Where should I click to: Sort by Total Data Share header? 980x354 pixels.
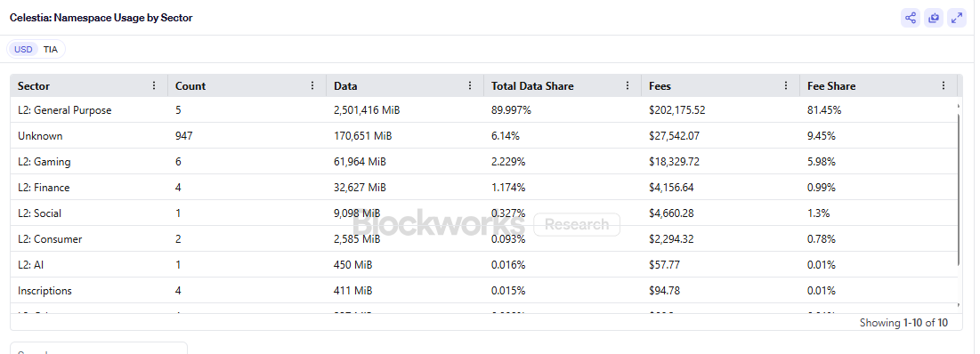532,86
